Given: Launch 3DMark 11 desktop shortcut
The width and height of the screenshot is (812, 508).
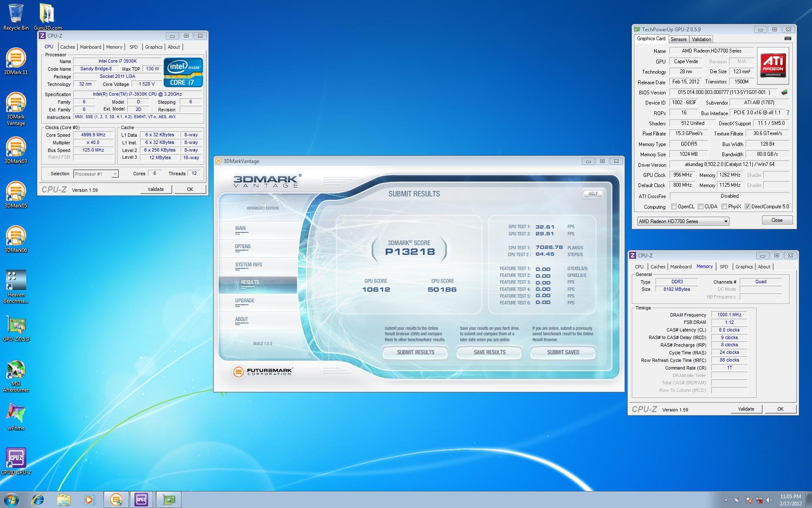Looking at the screenshot, I should 16,61.
